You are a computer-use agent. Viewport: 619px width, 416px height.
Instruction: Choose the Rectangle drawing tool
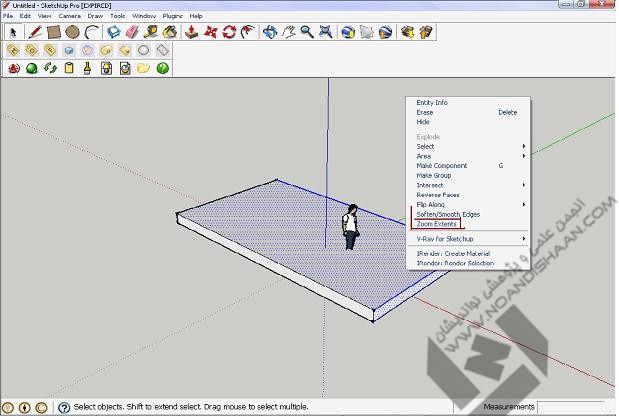point(53,31)
